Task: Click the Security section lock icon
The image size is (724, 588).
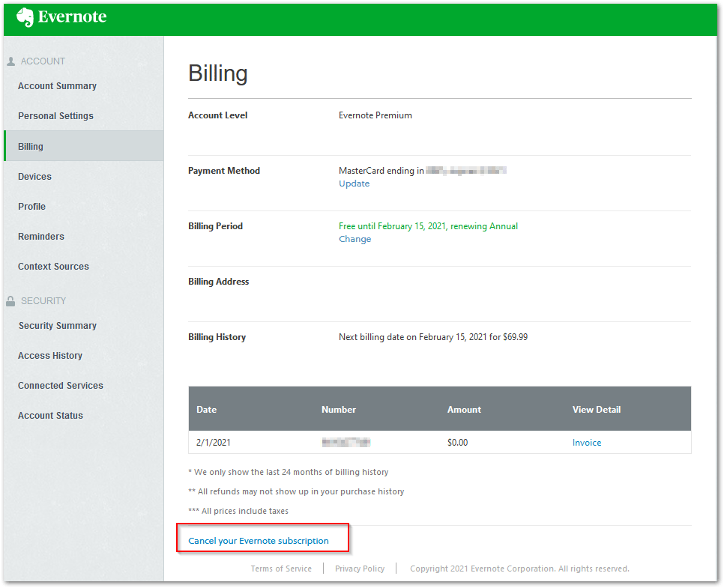Action: pos(10,301)
